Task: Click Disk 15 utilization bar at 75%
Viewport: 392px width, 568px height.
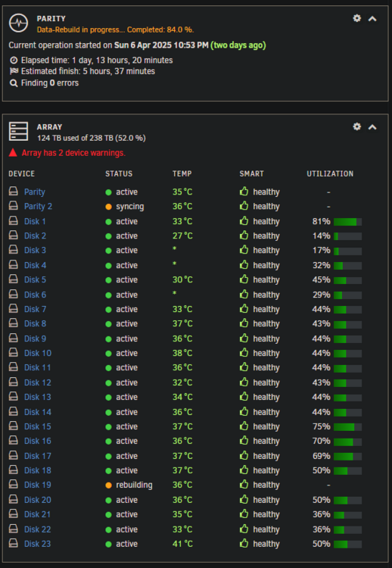Action: tap(347, 427)
